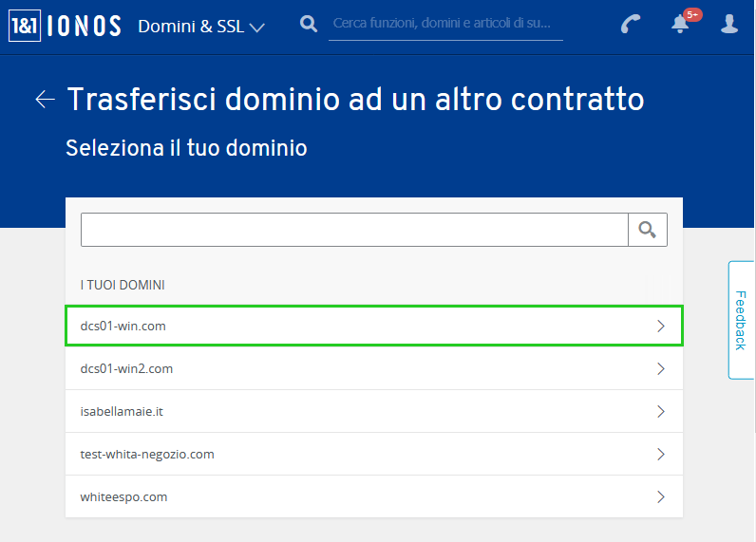Click the 1&1 IONOS logo
Screen dimensions: 756x542
[x=66, y=26]
